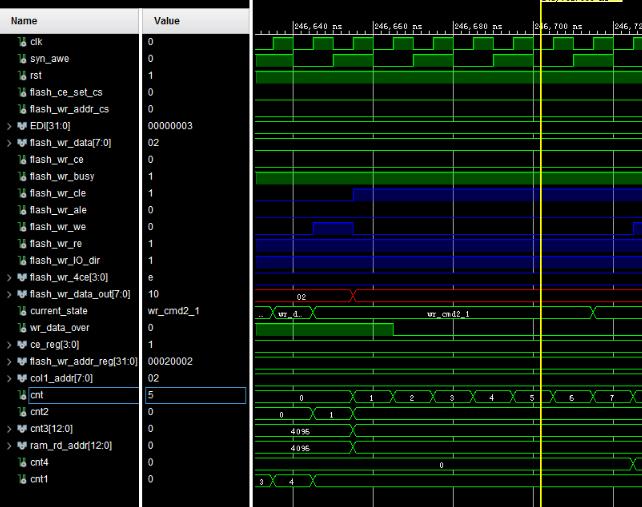Screen dimensions: 642x507
Task: Click the current_state signal icon
Action: pyautogui.click(x=22, y=311)
